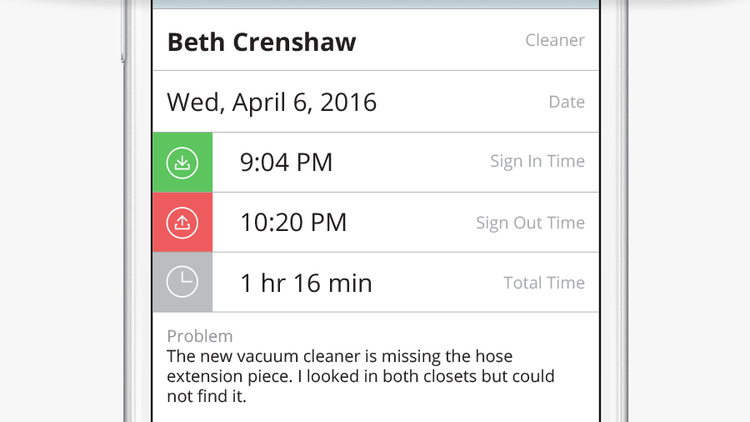Viewport: 750px width, 422px height.
Task: Tap the Sign In Time label
Action: coord(537,162)
